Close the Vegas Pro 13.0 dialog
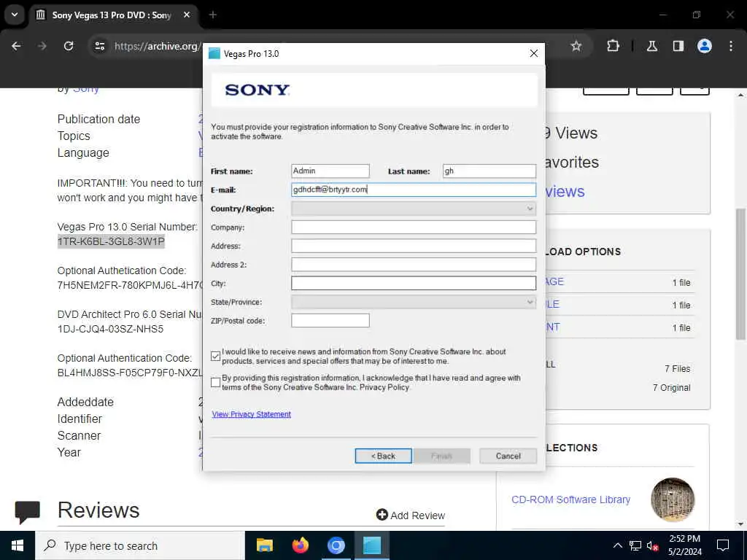747x560 pixels. (533, 53)
